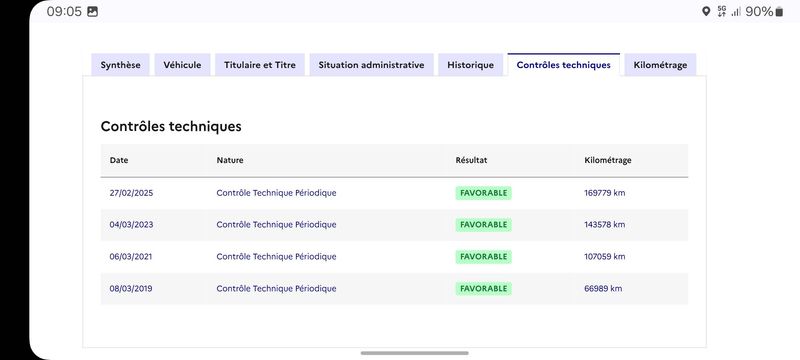Tap the 90% battery percentage
The image size is (800, 360).
759,12
